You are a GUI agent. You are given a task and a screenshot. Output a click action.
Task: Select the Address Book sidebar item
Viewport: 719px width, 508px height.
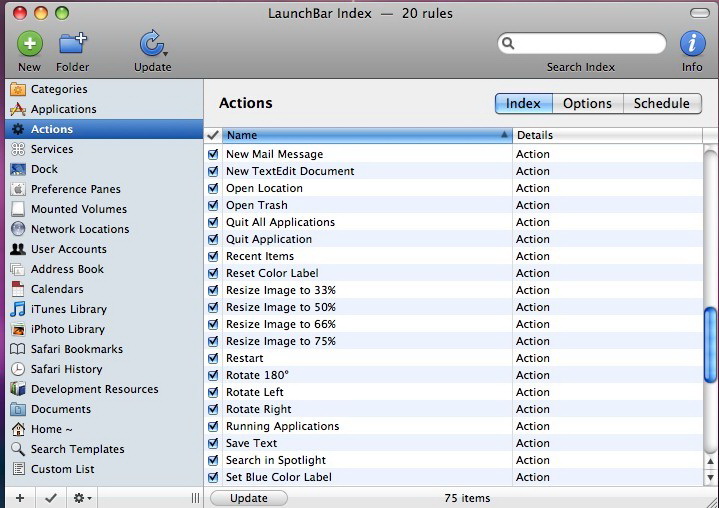(x=67, y=269)
